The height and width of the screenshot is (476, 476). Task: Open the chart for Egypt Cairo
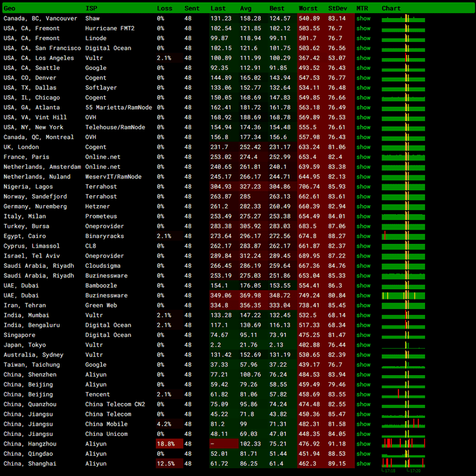pos(403,235)
